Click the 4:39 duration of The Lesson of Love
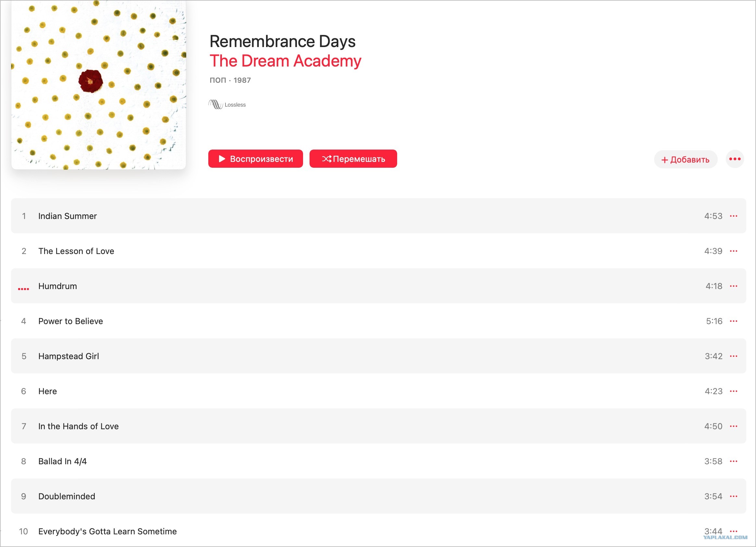This screenshot has width=756, height=547. pyautogui.click(x=713, y=251)
